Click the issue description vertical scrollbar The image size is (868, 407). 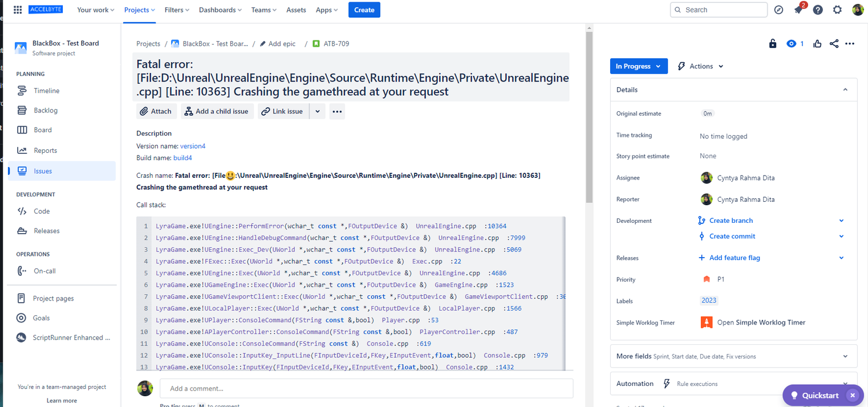pos(589,117)
